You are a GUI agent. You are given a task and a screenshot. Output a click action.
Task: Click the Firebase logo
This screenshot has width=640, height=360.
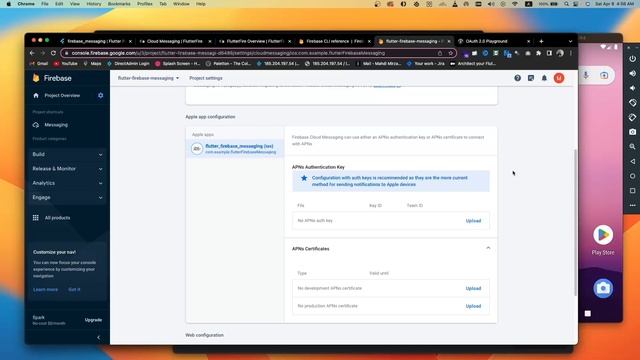point(52,78)
